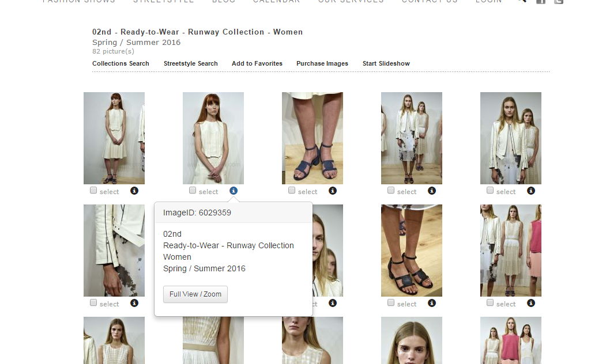Check select box under second top-row photo
The width and height of the screenshot is (591, 364).
click(193, 191)
